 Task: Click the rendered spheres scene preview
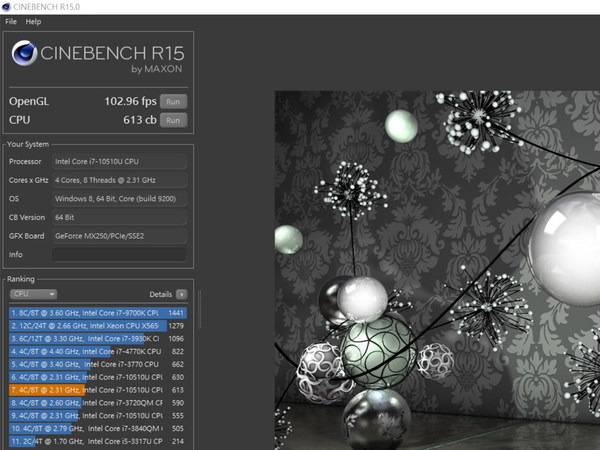pyautogui.click(x=436, y=270)
